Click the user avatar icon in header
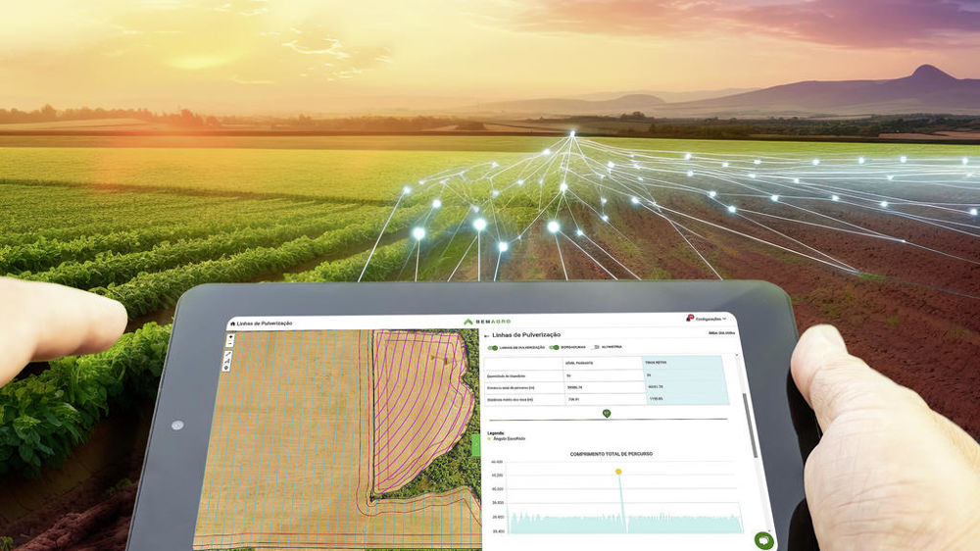980x551 pixels. [690, 318]
